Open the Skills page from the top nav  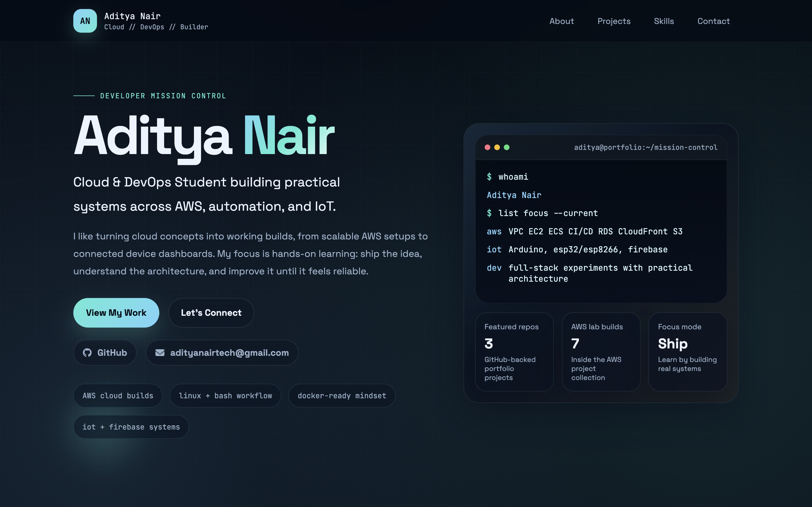(664, 21)
